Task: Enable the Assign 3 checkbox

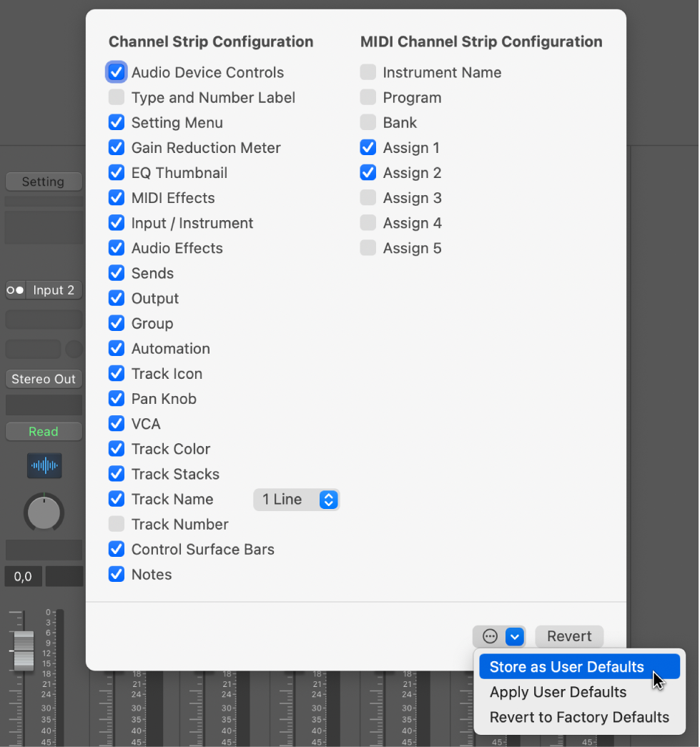Action: pos(368,197)
